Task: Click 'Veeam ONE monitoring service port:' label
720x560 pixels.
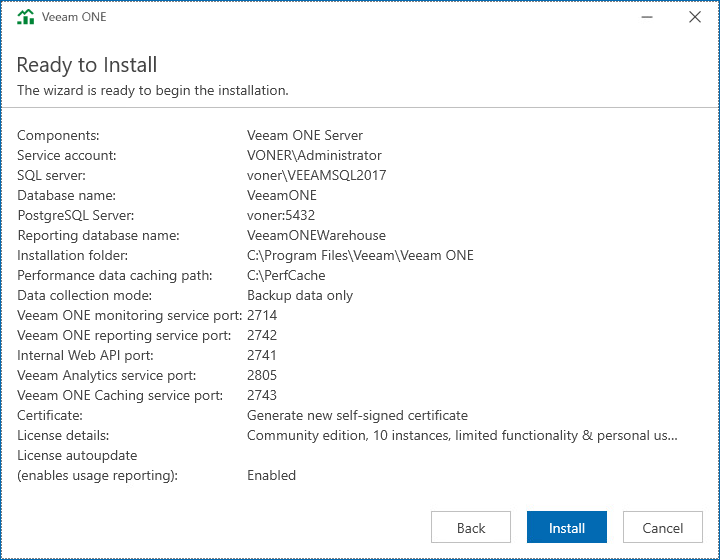Action: [x=129, y=315]
